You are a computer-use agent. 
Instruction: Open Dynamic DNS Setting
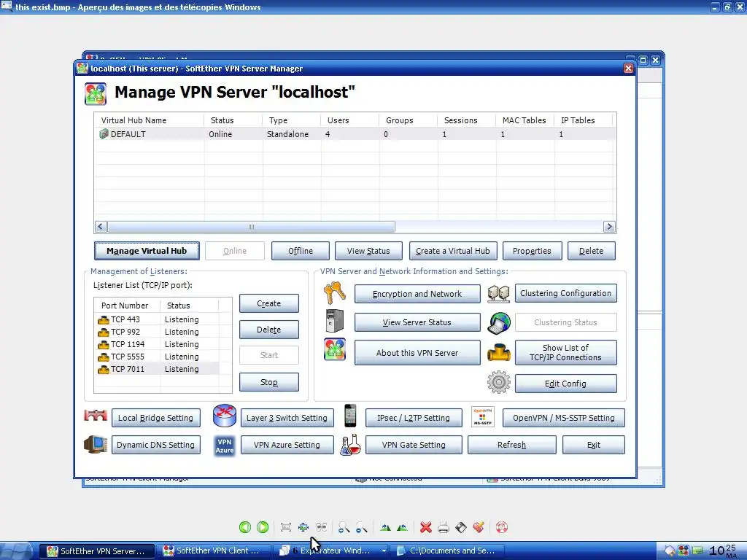click(x=155, y=445)
